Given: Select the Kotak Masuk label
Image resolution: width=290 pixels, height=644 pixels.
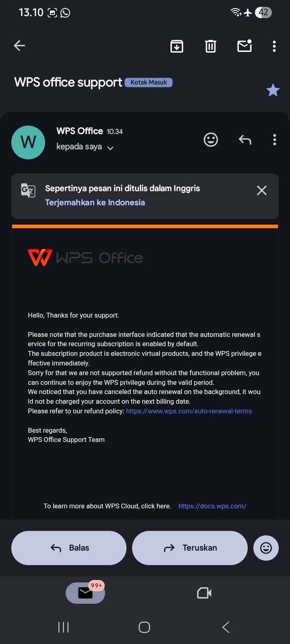Looking at the screenshot, I should pos(149,82).
